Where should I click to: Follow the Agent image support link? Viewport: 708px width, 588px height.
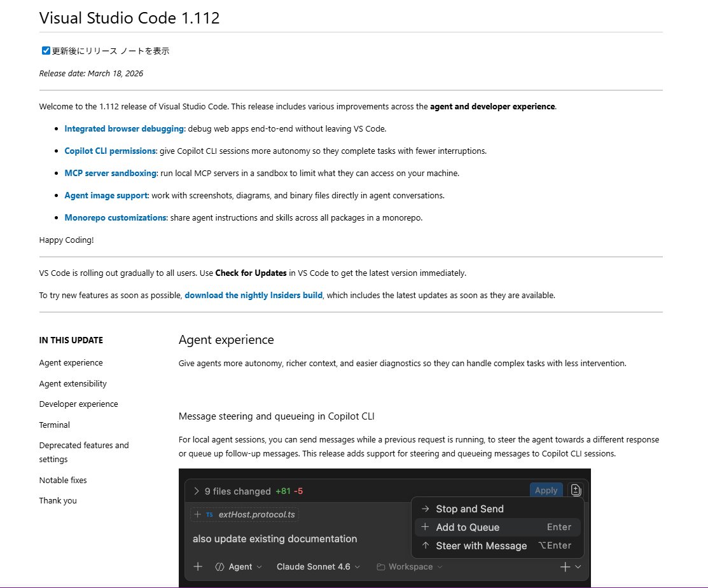point(106,195)
